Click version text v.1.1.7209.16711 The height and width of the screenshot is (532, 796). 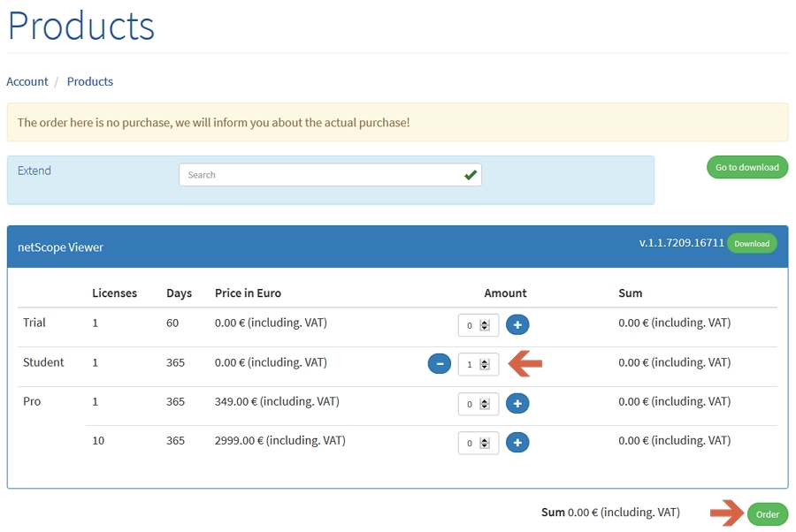pos(681,243)
